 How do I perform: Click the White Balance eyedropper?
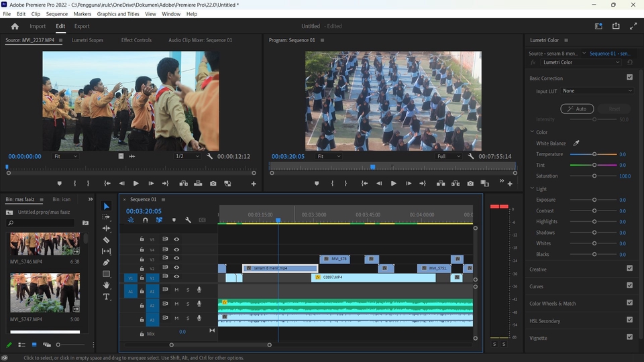click(x=576, y=143)
